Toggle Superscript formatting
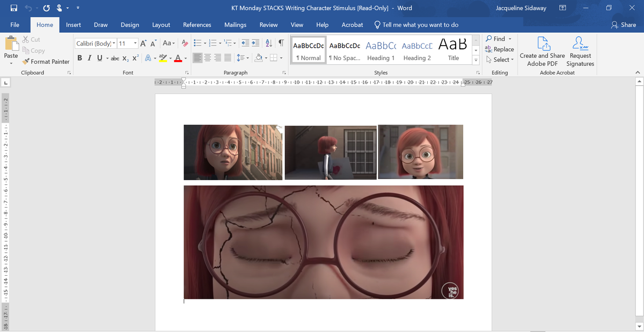Viewport: 644px width, 332px height. [x=135, y=58]
